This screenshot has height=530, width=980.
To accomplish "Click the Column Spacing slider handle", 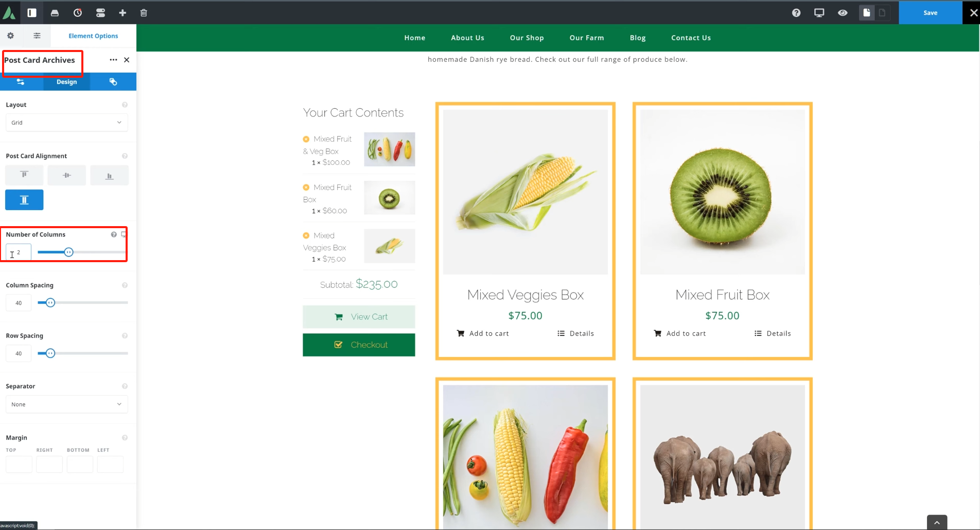I will (50, 303).
